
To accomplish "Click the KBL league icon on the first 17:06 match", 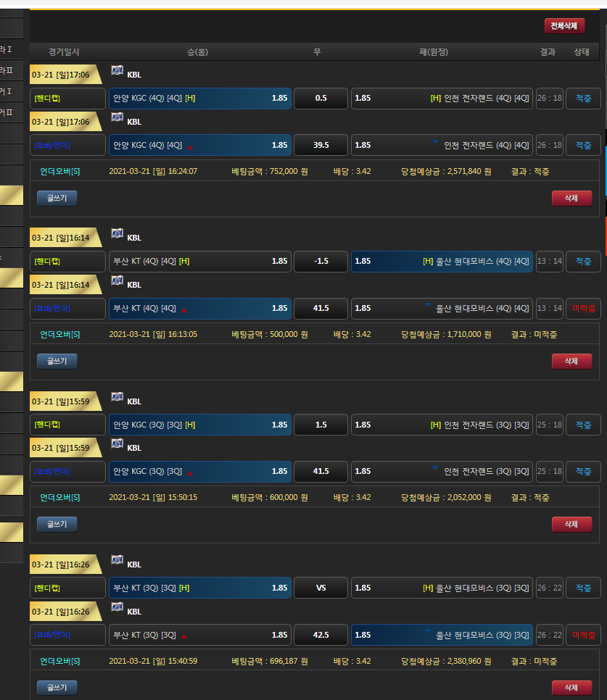I will click(117, 70).
